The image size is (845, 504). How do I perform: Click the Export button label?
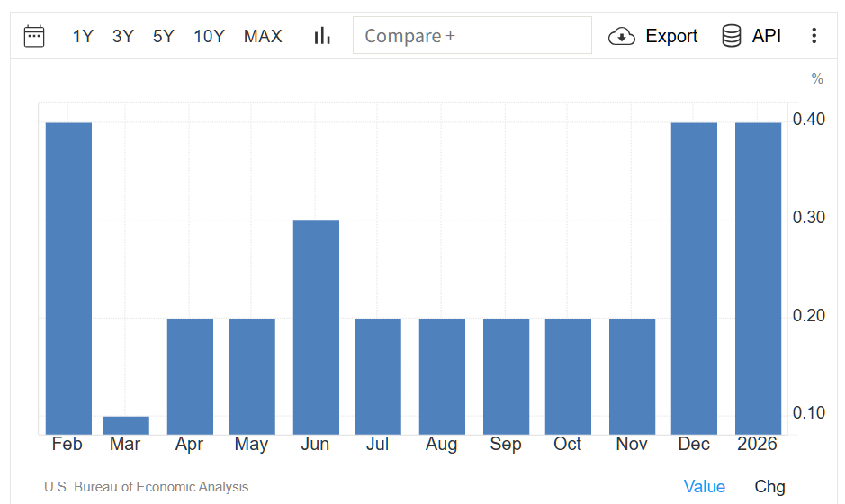click(671, 36)
